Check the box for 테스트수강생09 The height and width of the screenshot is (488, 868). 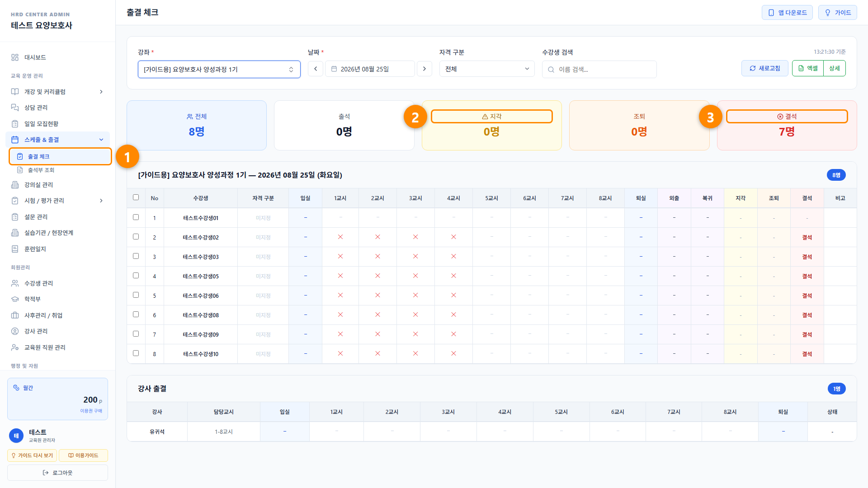[x=136, y=334]
